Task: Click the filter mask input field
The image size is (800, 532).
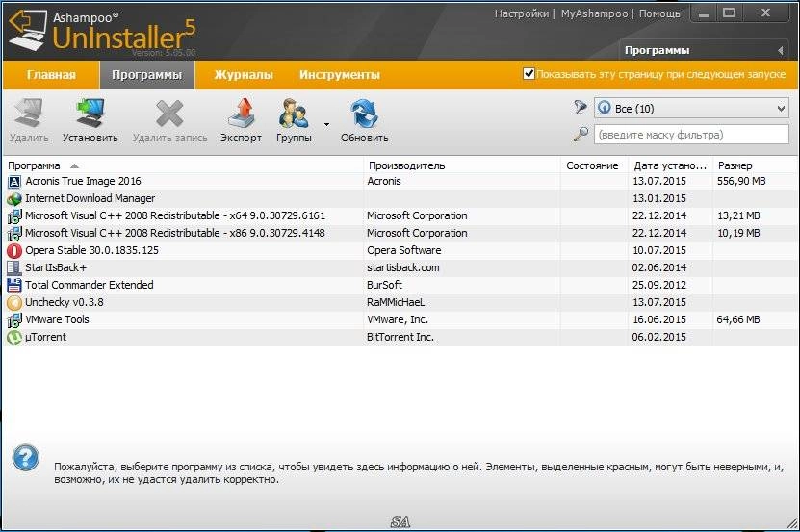Action: 691,135
